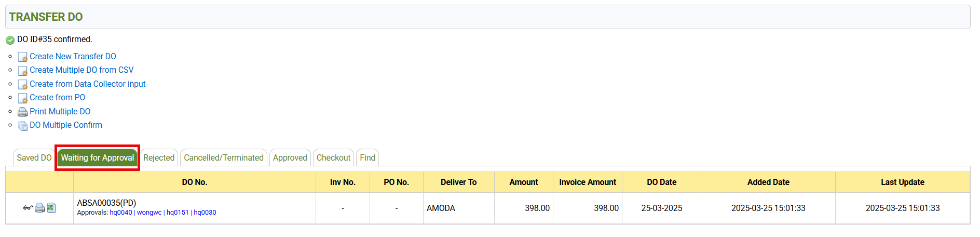
Task: Switch to the Find tab
Action: tap(367, 157)
